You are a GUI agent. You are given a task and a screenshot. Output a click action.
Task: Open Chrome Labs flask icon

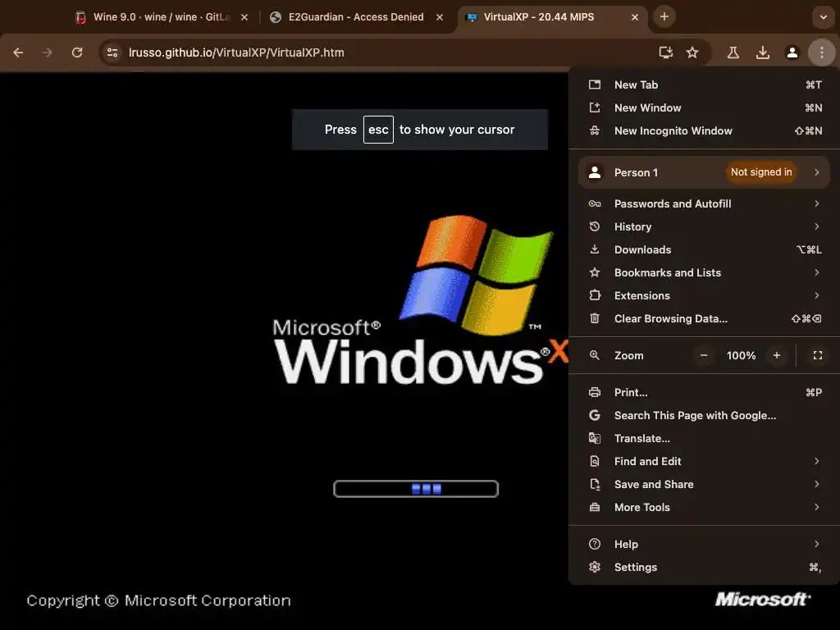tap(733, 52)
